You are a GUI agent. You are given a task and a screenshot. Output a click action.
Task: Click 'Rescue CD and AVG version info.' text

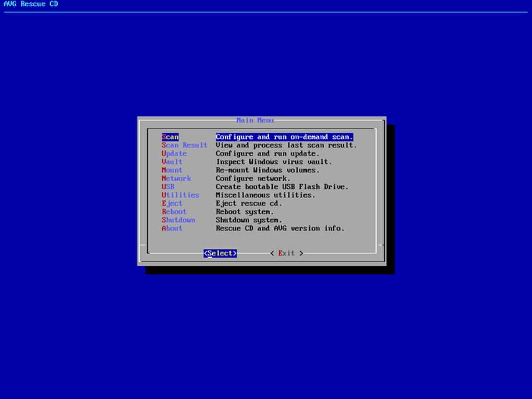pos(280,228)
